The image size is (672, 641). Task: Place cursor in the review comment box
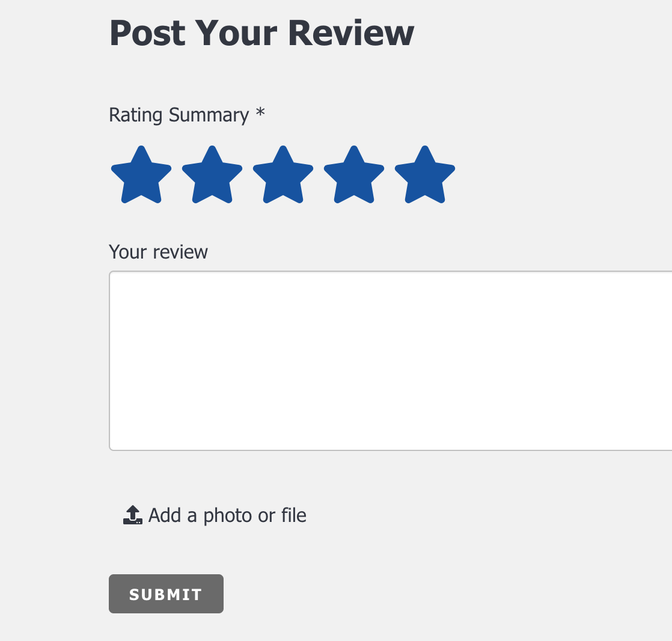391,361
